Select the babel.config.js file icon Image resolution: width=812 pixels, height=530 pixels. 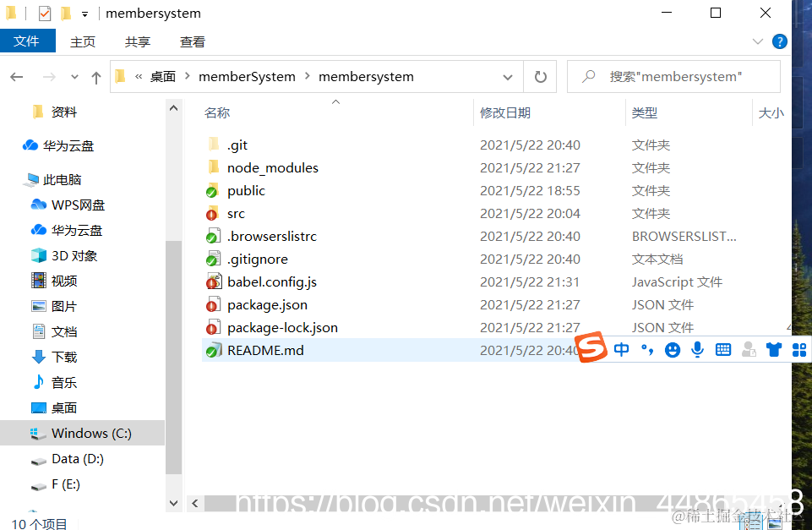tap(214, 281)
